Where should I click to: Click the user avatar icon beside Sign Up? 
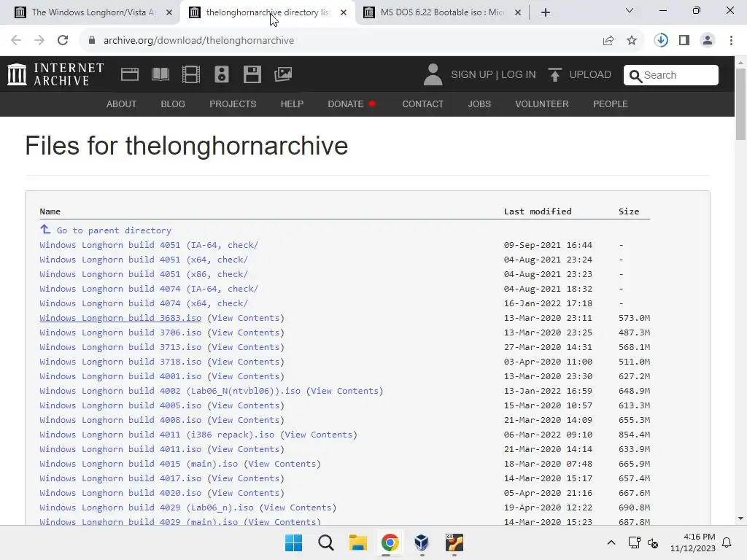click(433, 74)
